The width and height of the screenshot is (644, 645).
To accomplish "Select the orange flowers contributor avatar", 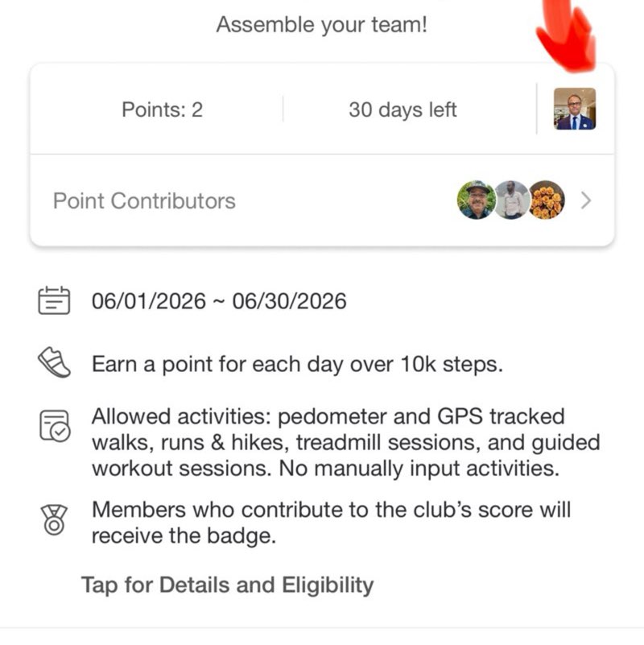I will click(546, 200).
